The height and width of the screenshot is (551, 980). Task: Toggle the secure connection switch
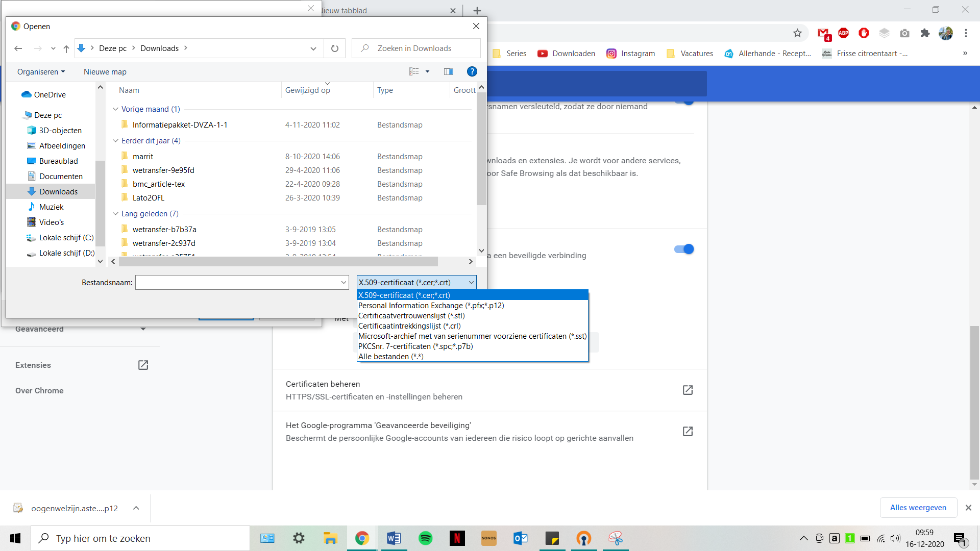click(684, 249)
